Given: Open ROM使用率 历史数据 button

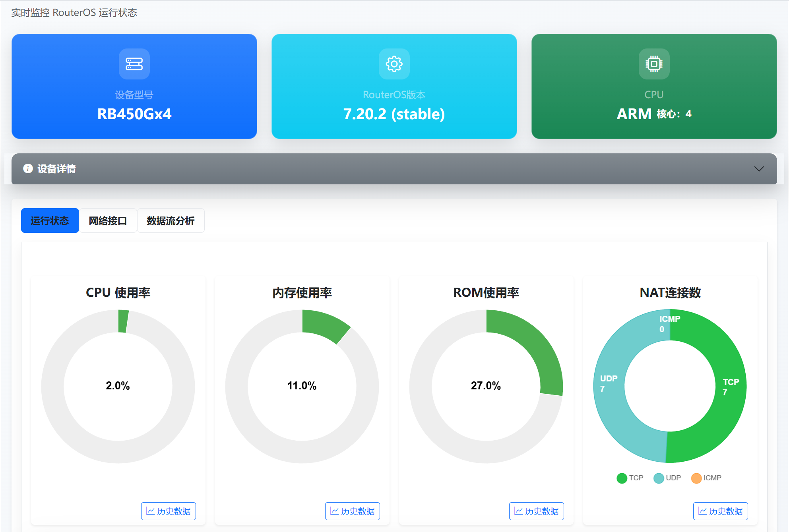Looking at the screenshot, I should [x=536, y=511].
